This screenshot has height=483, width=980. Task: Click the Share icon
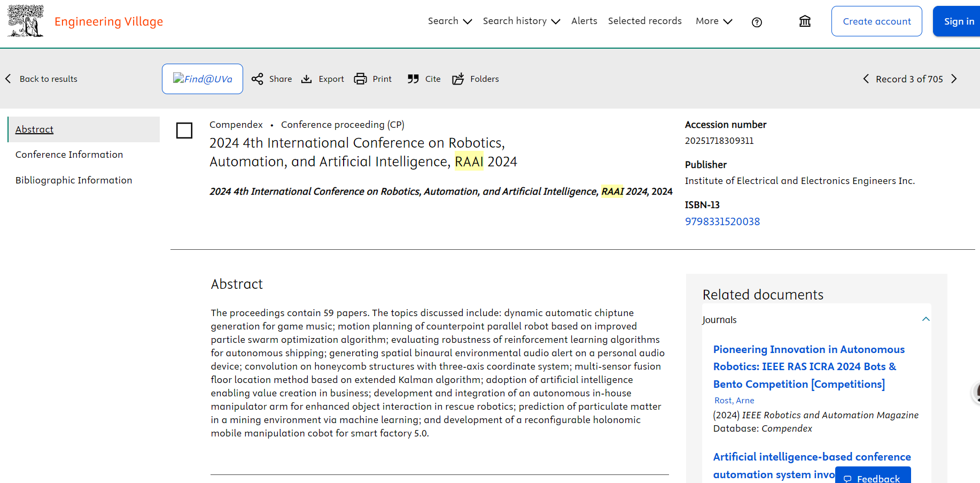coord(258,79)
